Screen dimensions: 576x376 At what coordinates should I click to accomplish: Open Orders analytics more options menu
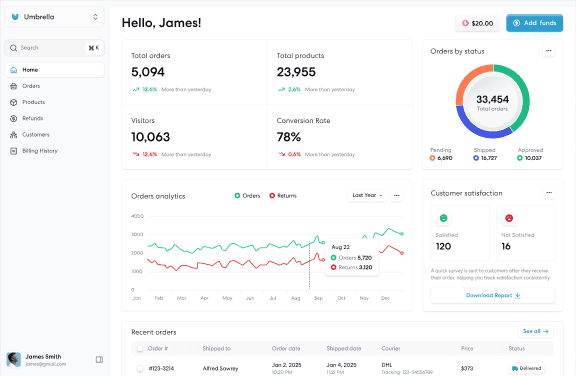point(396,195)
